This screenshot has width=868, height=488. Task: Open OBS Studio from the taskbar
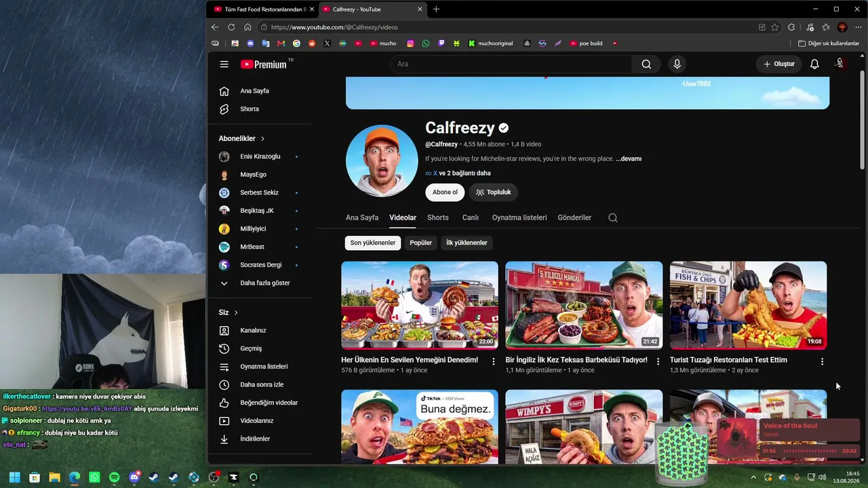[x=214, y=477]
